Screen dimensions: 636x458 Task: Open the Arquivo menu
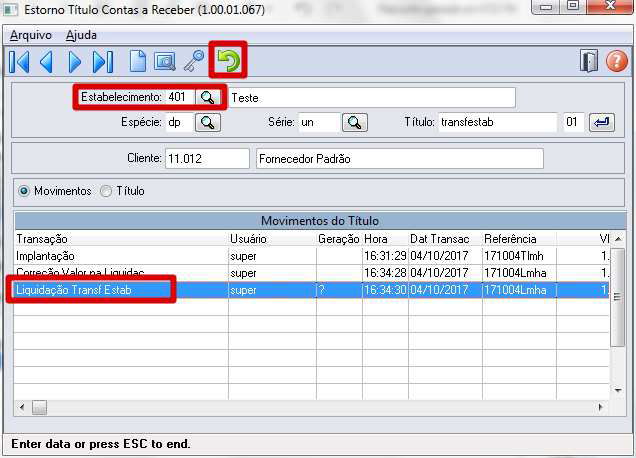point(31,35)
